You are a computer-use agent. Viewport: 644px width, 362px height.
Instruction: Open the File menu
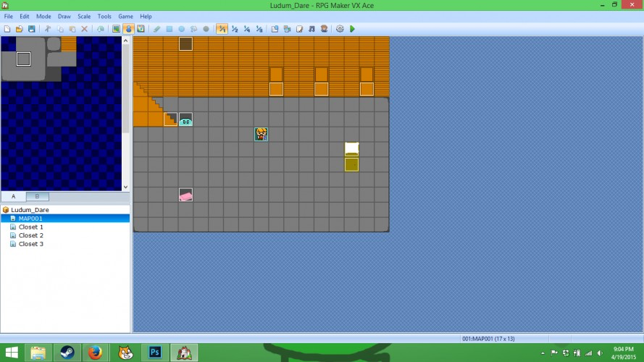pyautogui.click(x=8, y=17)
